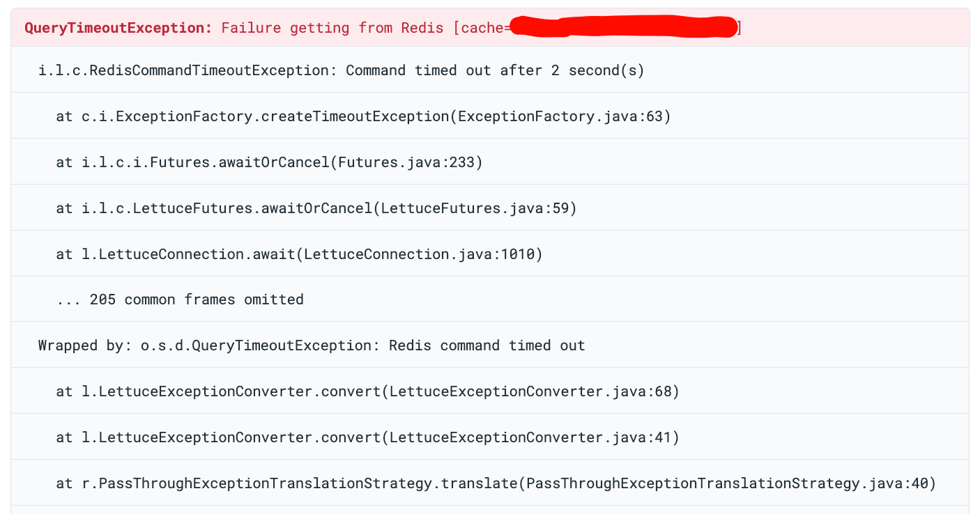The height and width of the screenshot is (514, 980).
Task: Select the PassThroughExceptionTranslationStrategy.translate frame
Action: pyautogui.click(x=496, y=483)
